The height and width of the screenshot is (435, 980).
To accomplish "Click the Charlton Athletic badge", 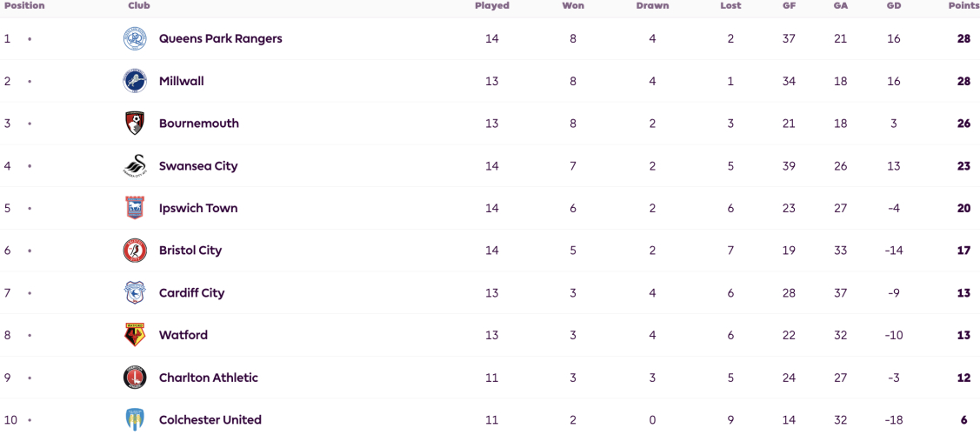I will point(135,378).
